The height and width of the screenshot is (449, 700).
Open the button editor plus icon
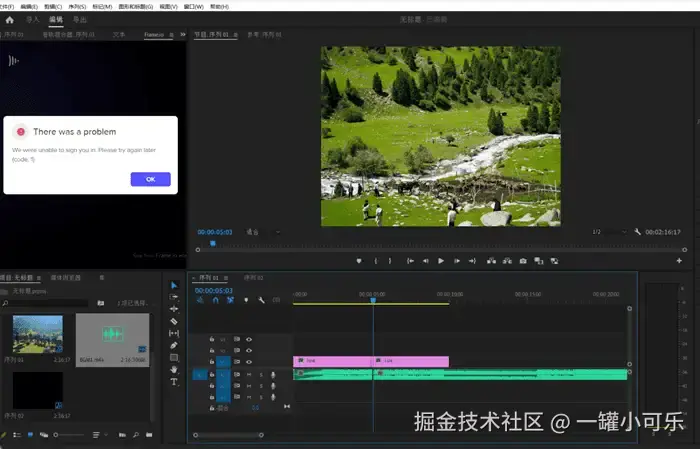tap(679, 261)
